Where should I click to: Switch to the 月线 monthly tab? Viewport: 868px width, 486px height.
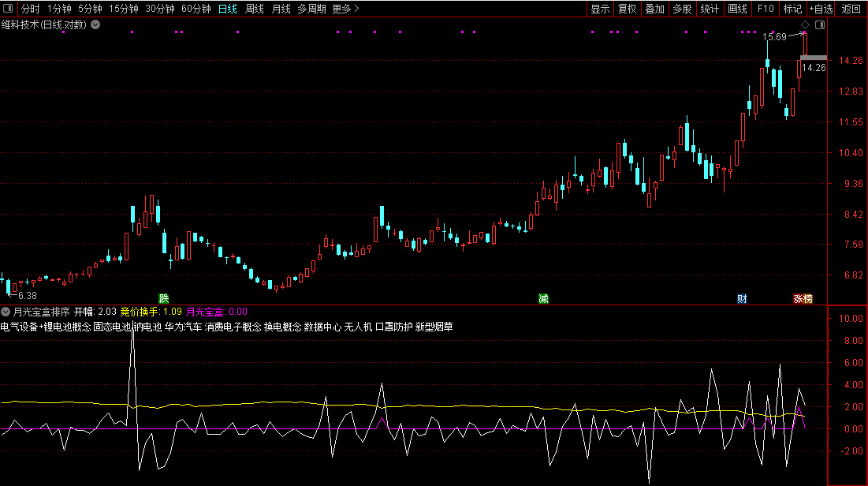[x=281, y=9]
